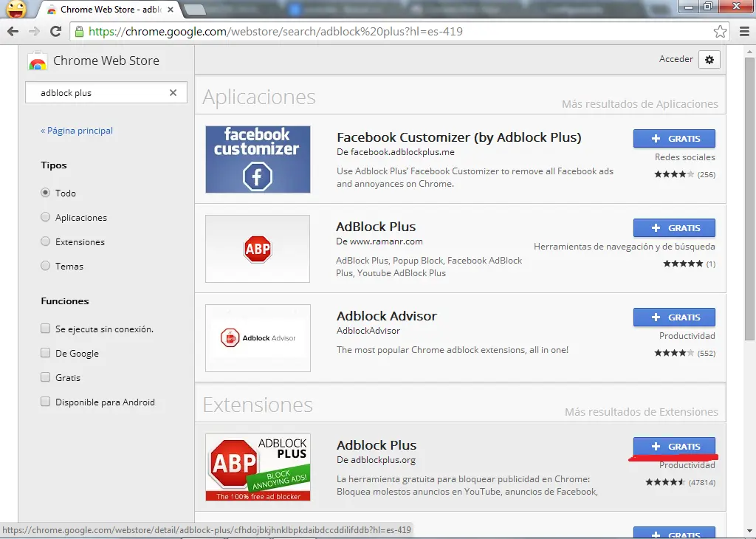Enable the 'De Google' checkbox
This screenshot has height=539, width=756.
point(45,353)
